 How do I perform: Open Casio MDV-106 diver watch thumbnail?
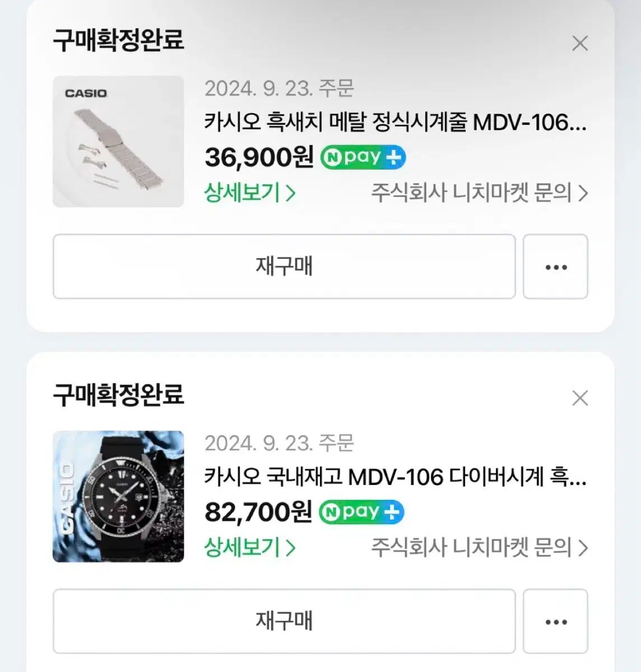[x=118, y=497]
